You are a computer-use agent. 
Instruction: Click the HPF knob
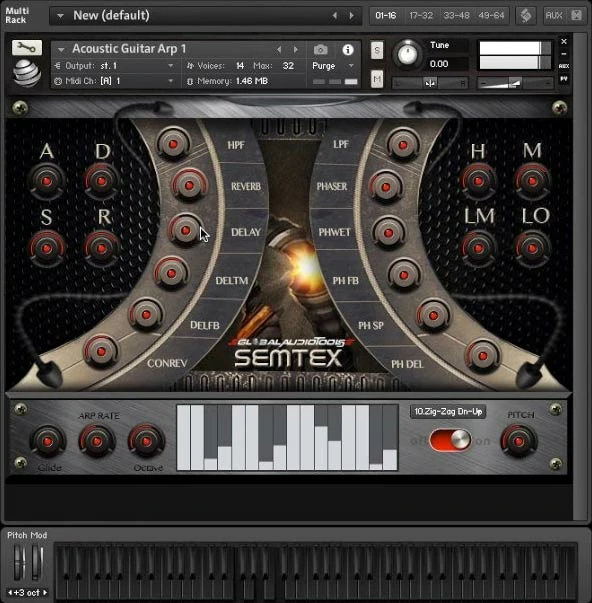point(173,144)
